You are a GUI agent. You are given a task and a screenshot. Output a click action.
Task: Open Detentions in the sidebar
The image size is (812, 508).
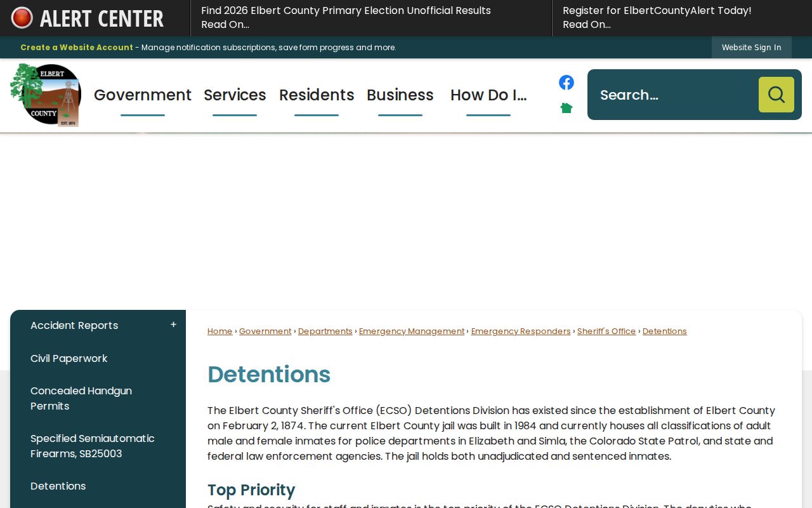pyautogui.click(x=58, y=486)
